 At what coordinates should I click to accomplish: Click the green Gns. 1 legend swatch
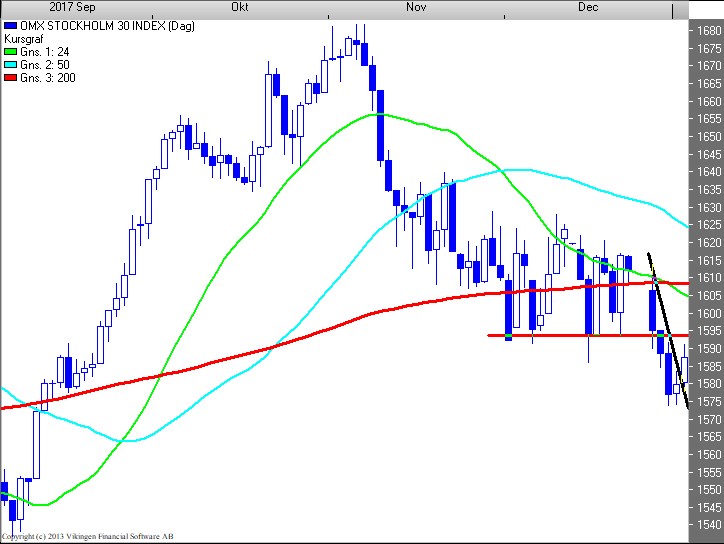(10, 50)
